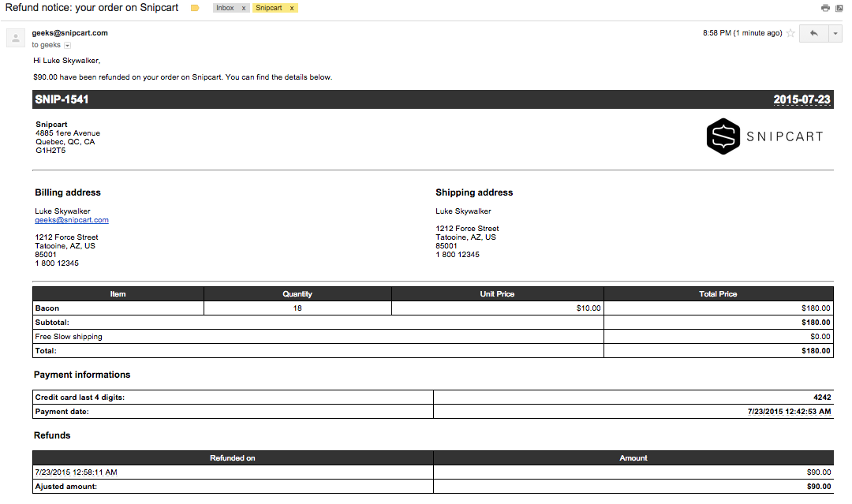Remove the Inbox label with its x
This screenshot has width=852, height=504.
(244, 8)
